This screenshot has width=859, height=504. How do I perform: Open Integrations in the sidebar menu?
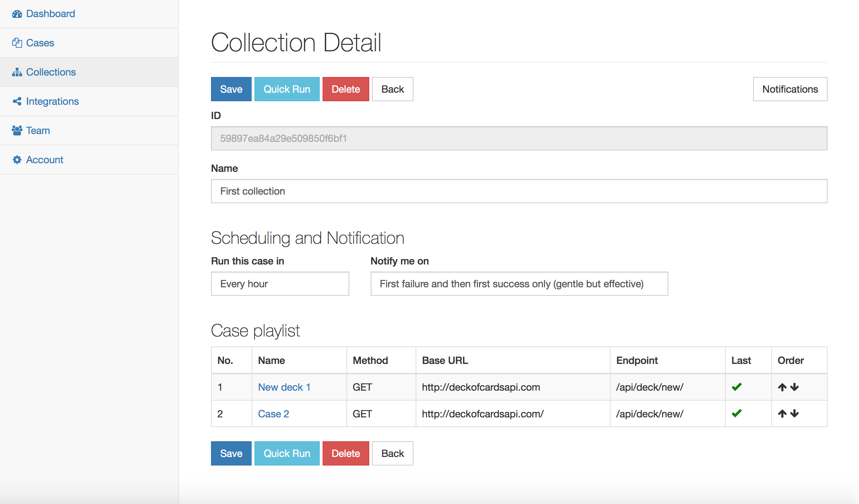pyautogui.click(x=52, y=102)
